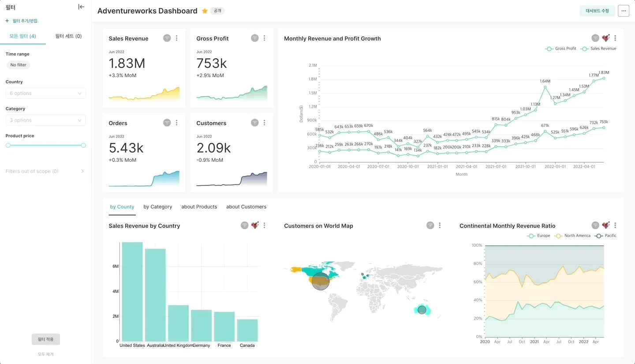Click the pixel heart icon on Monthly Revenue and Profit Growth
Screen dimensions: 635x364
pyautogui.click(x=606, y=38)
